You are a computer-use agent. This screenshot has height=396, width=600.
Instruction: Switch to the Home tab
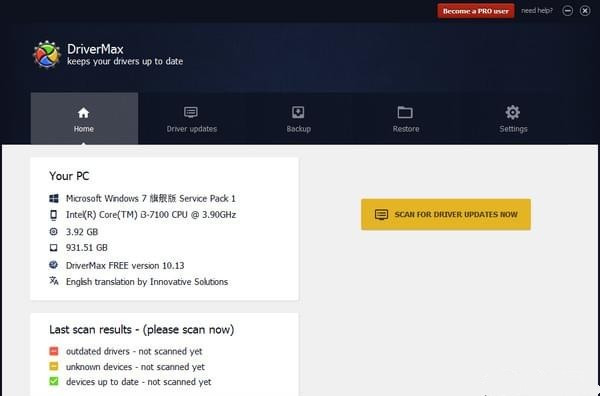[84, 118]
